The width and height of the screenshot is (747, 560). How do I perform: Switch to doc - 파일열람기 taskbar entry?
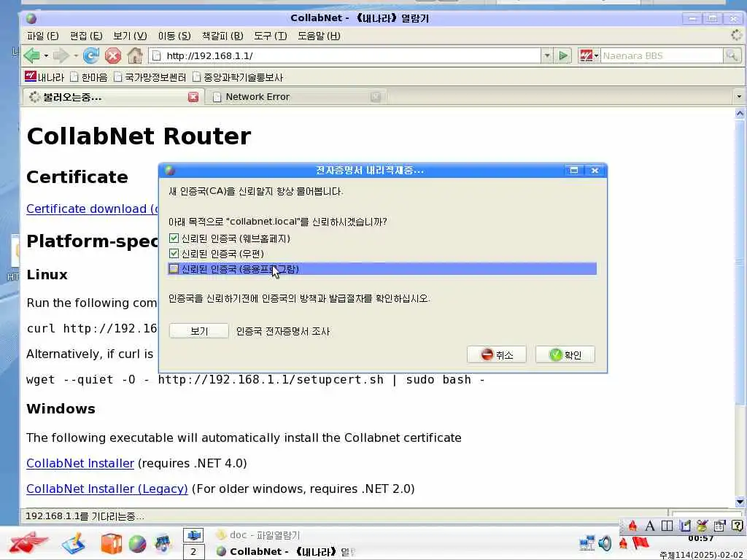[x=258, y=535]
